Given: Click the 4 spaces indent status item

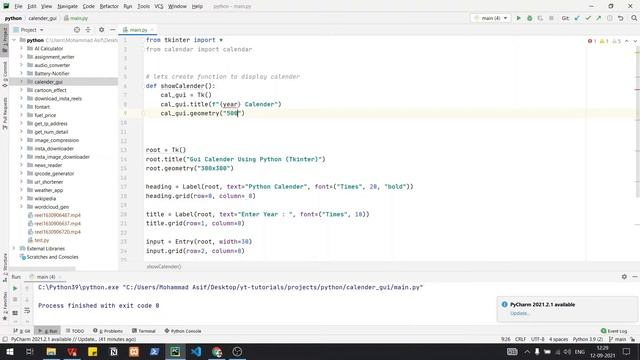Looking at the screenshot, I should coord(558,339).
